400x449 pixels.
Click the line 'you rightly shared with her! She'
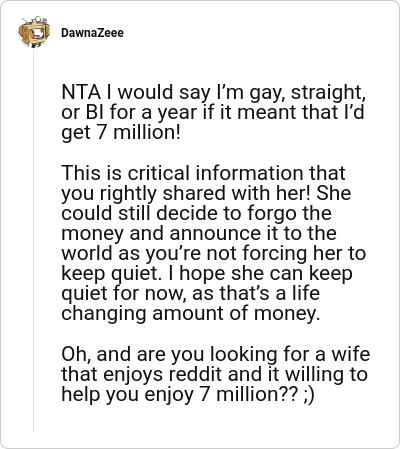point(206,193)
